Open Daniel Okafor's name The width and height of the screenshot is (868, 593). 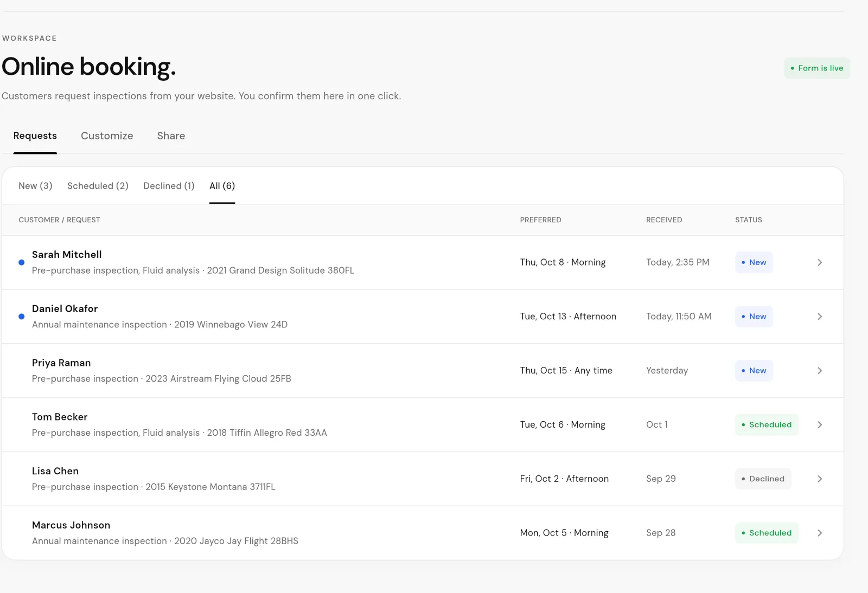[x=65, y=309]
